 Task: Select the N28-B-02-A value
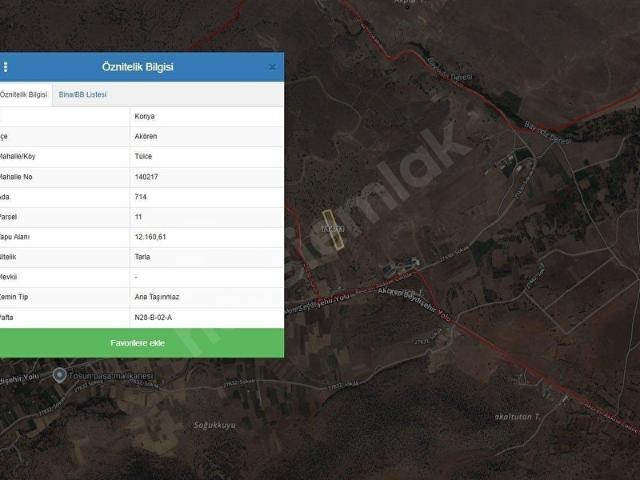(x=153, y=317)
